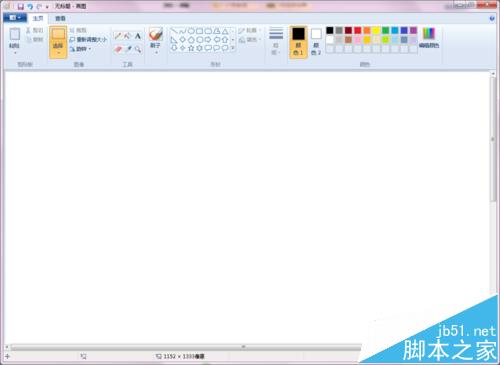The image size is (500, 365).
Task: Click the Resize (重新调整大小) button
Action: click(88, 40)
